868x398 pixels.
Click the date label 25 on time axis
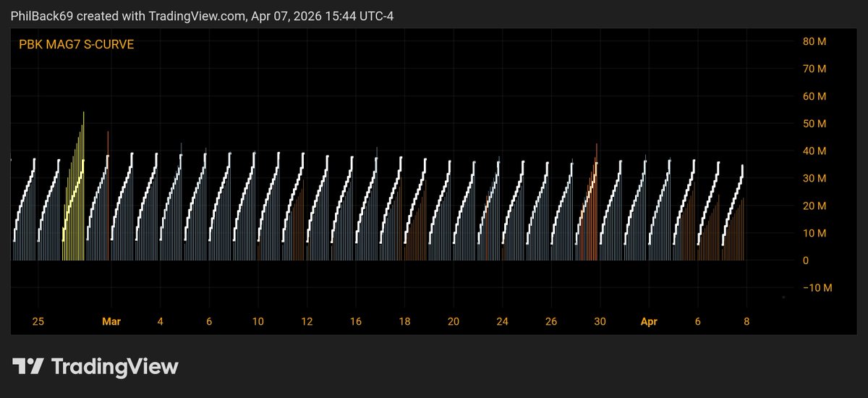pyautogui.click(x=39, y=321)
